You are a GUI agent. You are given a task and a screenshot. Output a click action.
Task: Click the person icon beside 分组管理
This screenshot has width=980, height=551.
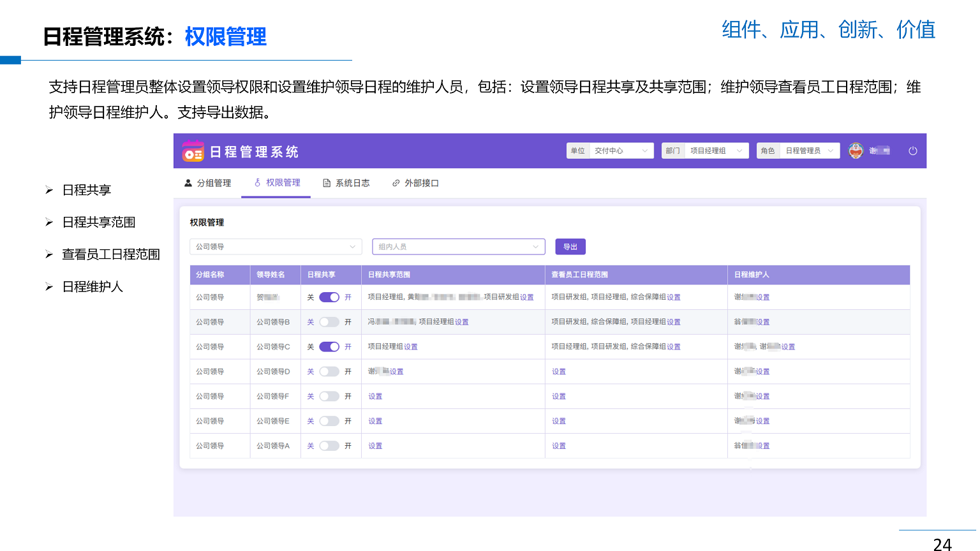pos(188,183)
